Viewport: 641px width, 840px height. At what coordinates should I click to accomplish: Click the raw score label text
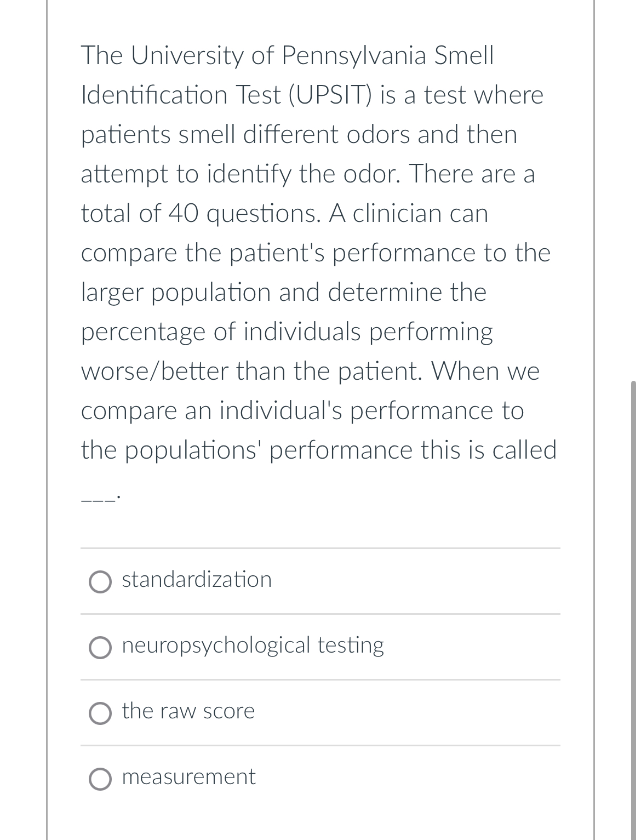188,711
